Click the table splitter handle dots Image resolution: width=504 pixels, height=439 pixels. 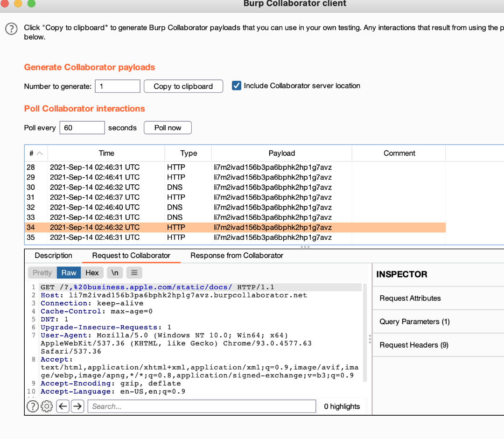coord(305,247)
